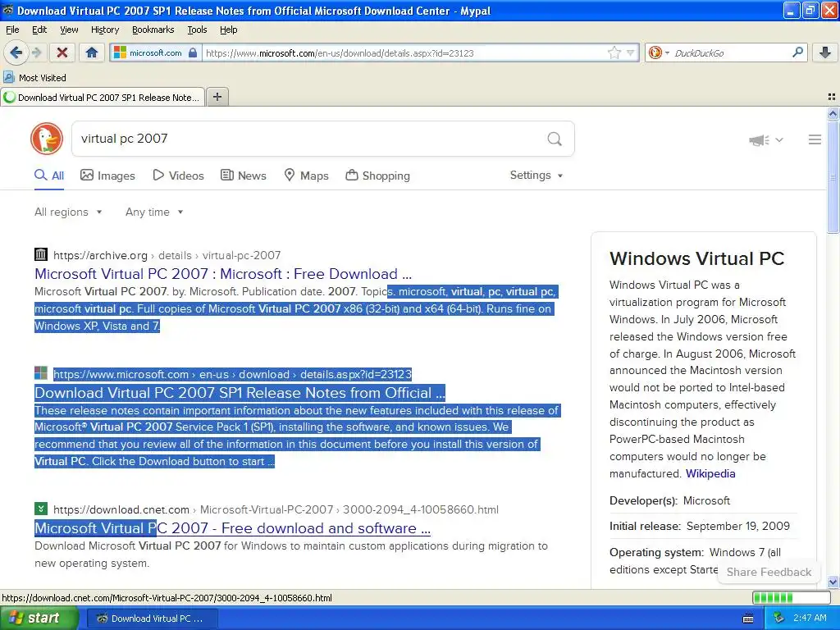Go back with the Back arrow button
Viewport: 840px width, 630px height.
(16, 52)
